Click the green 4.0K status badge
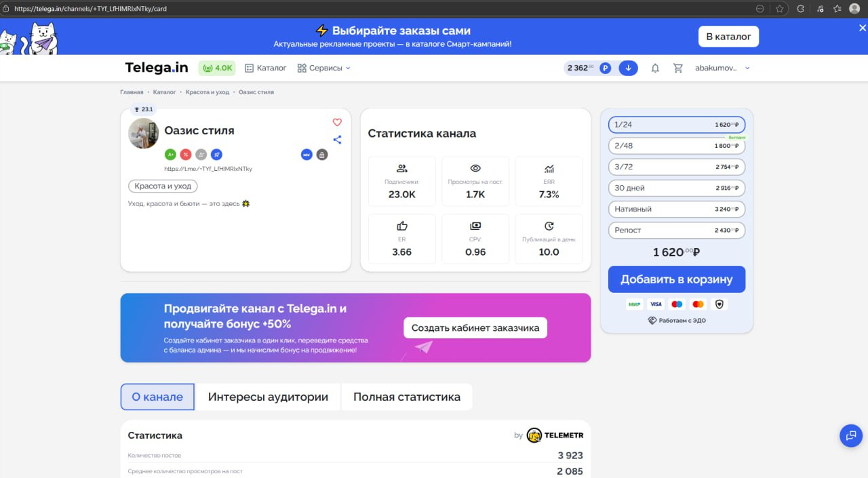Screen dimensions: 868x478 click(217, 68)
